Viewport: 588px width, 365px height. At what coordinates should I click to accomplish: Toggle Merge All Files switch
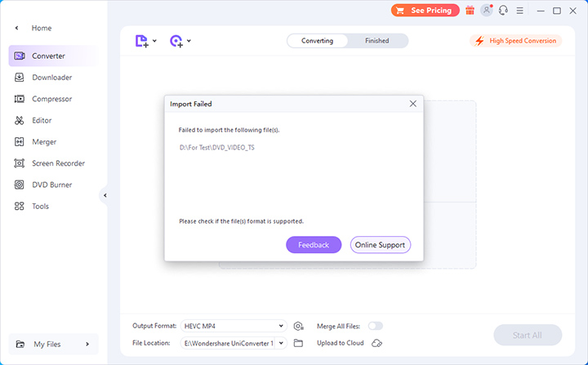(x=376, y=326)
